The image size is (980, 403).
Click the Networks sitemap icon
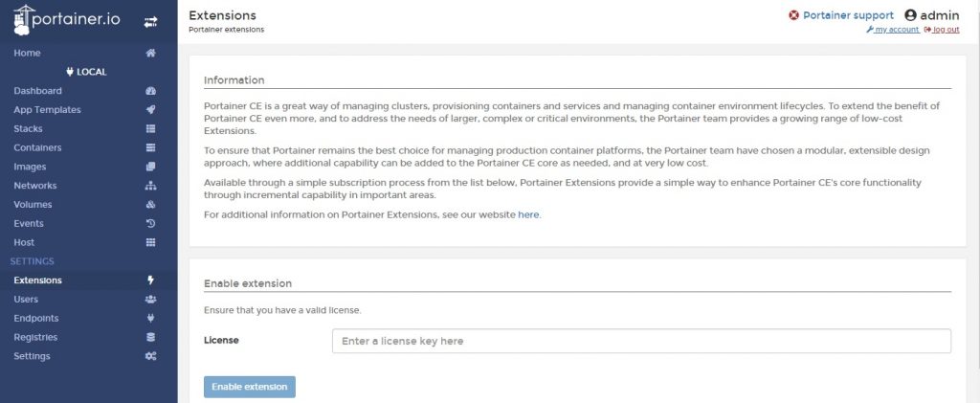click(150, 186)
